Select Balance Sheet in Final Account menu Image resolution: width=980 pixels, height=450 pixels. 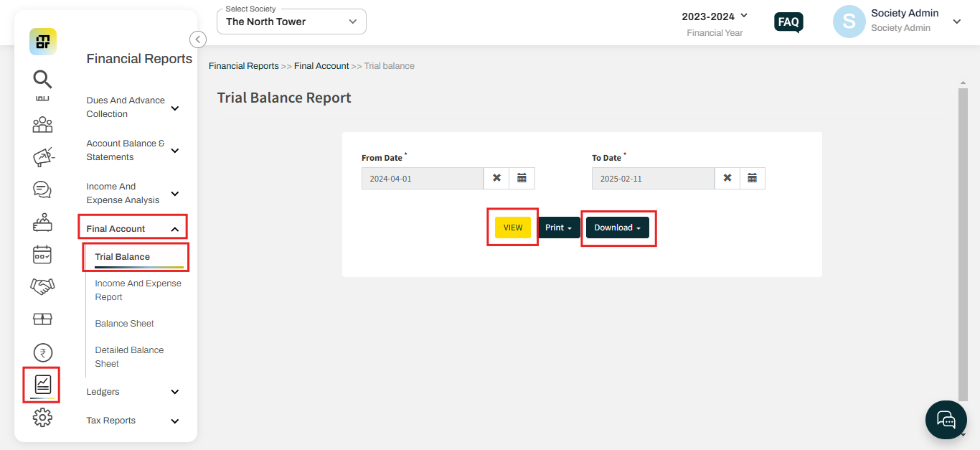click(125, 324)
